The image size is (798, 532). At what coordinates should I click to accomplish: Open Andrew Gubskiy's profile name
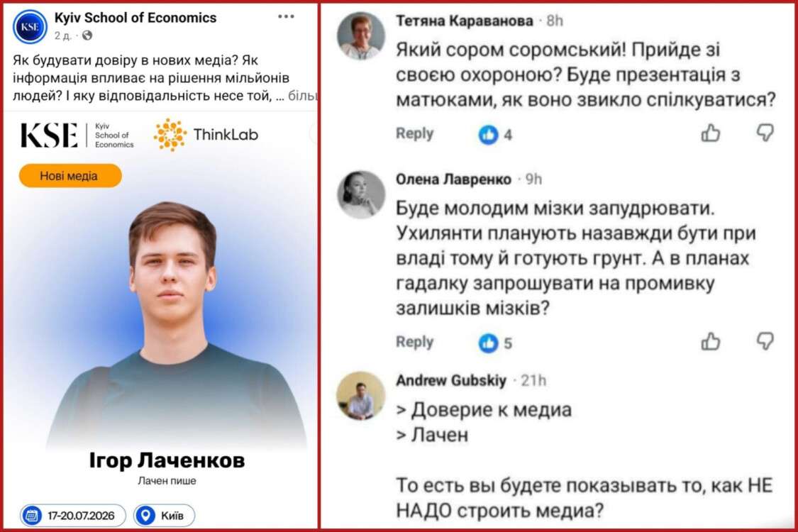(451, 380)
